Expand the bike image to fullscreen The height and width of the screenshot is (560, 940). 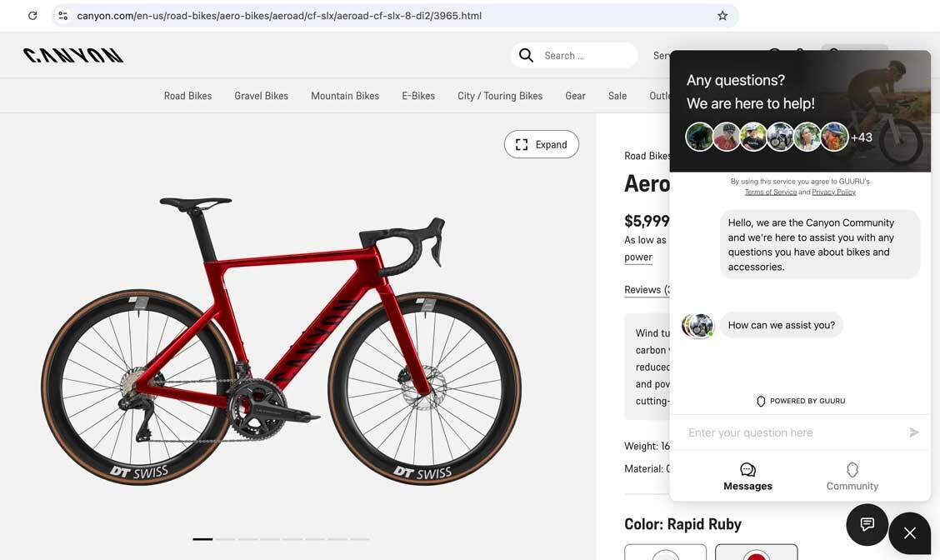tap(541, 144)
